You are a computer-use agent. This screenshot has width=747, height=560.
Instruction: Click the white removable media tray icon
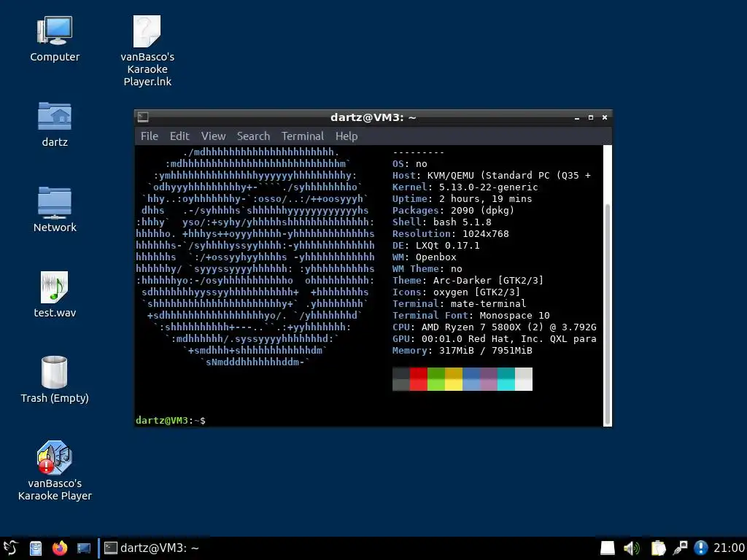tap(607, 548)
